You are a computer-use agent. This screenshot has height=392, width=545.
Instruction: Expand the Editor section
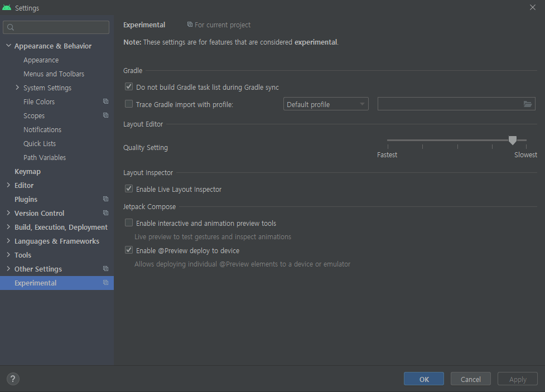[8, 185]
